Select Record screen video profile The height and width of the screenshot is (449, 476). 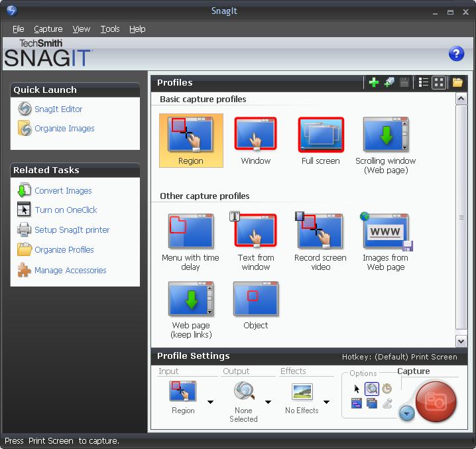coord(320,241)
